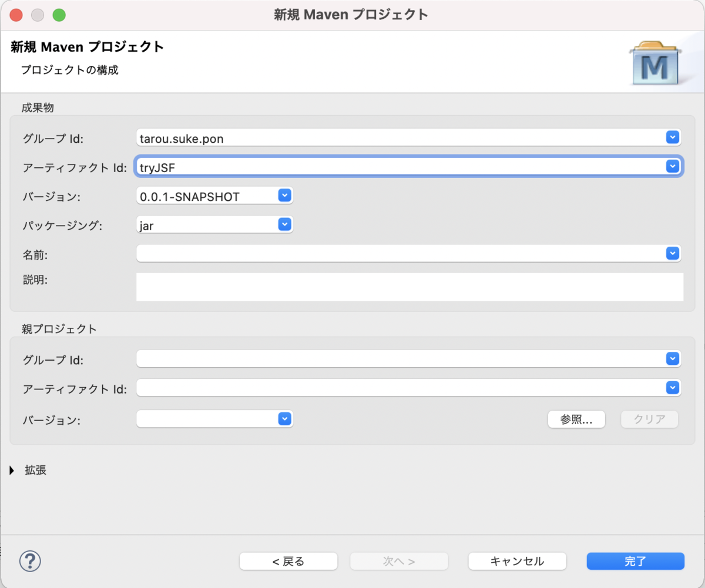Image resolution: width=705 pixels, height=588 pixels.
Task: Close the window with the red button
Action: 16,15
